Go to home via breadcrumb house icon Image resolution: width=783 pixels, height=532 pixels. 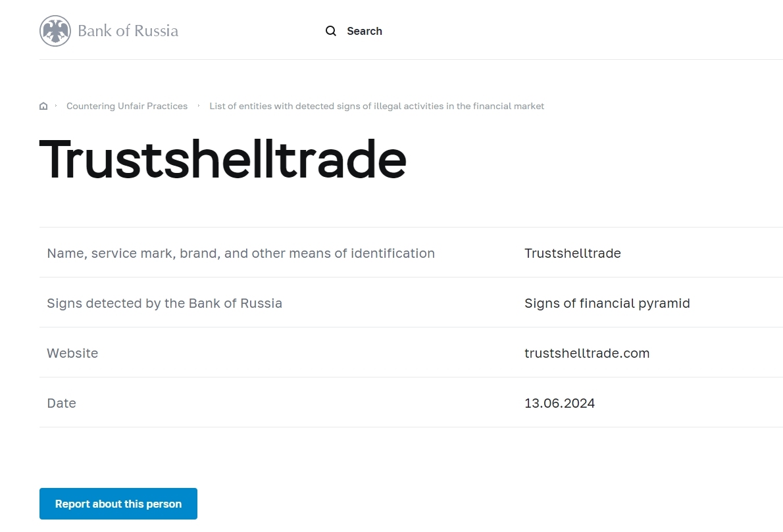coord(43,106)
